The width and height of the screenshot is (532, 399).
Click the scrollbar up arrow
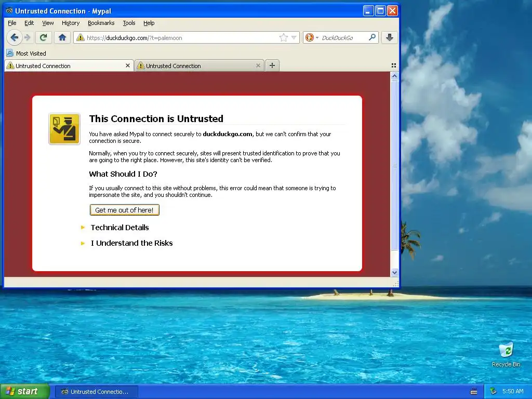pyautogui.click(x=394, y=76)
